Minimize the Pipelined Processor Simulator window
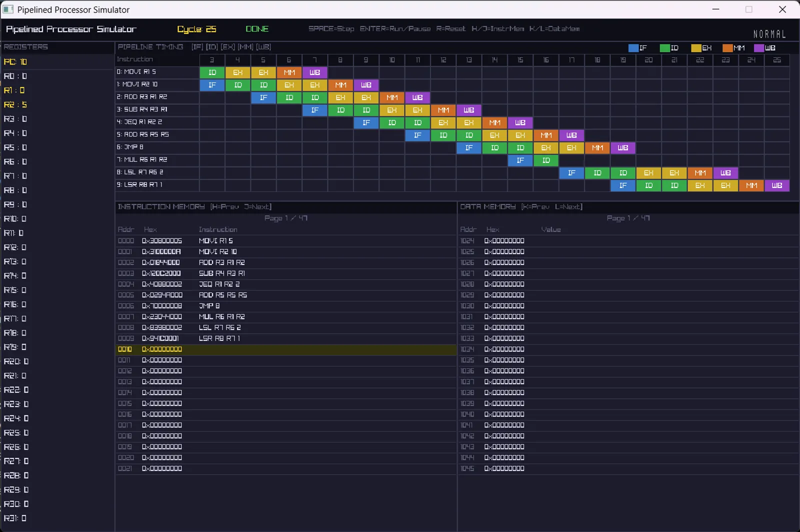800x532 pixels. coord(715,9)
